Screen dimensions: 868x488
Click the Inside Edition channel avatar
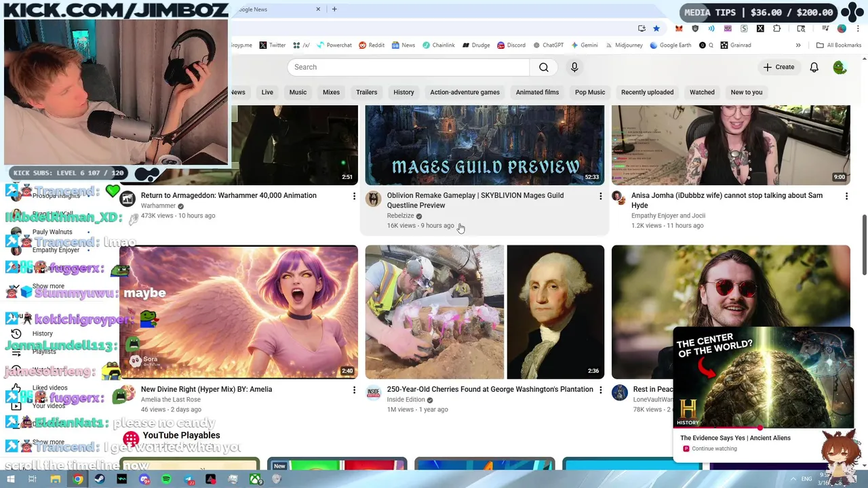point(373,392)
